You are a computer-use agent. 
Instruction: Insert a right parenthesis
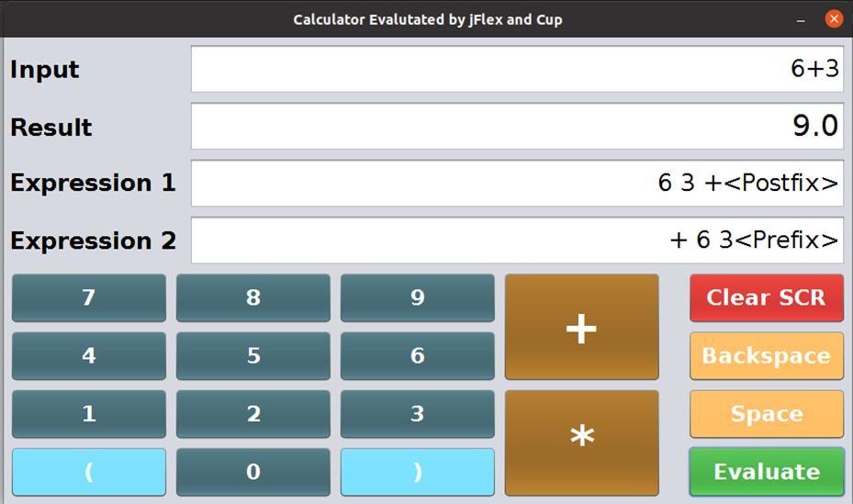418,471
